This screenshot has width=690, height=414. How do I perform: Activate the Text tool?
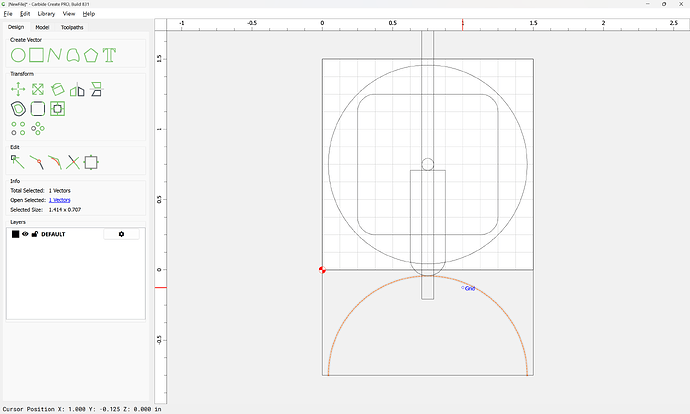click(x=109, y=54)
